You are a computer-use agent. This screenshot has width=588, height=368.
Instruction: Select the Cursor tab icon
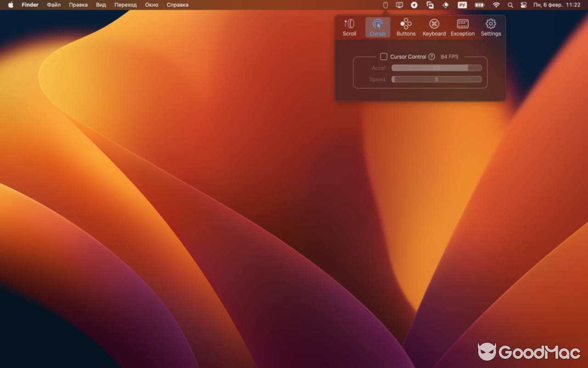point(377,26)
